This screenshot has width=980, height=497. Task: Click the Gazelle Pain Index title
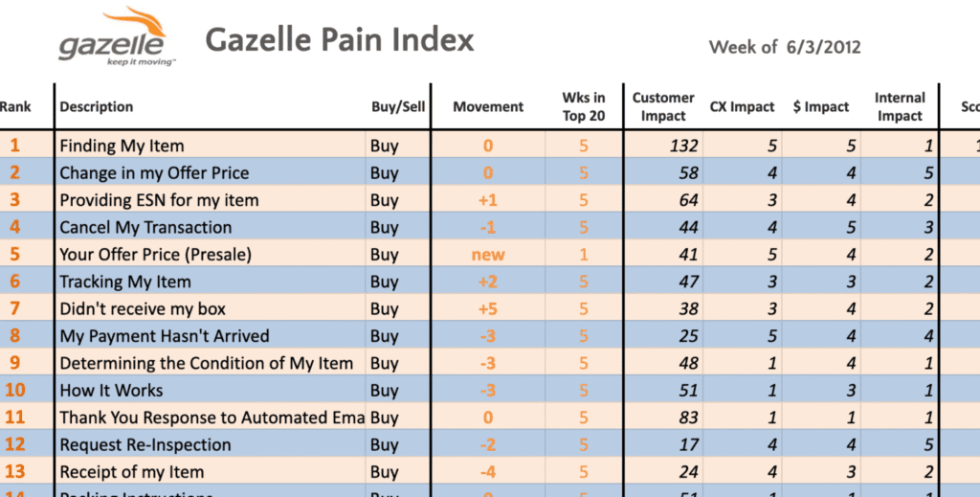tap(340, 40)
